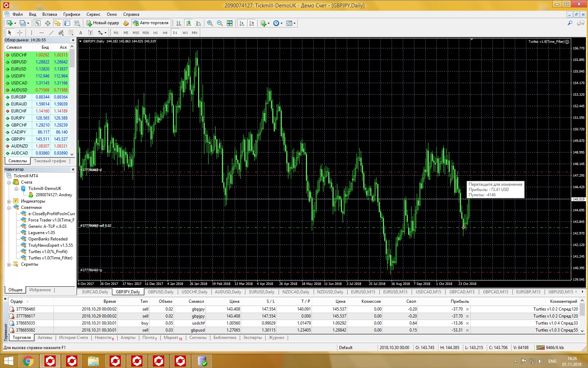The height and width of the screenshot is (368, 588).
Task: Switch timeframe to MN
Action: (x=195, y=33)
